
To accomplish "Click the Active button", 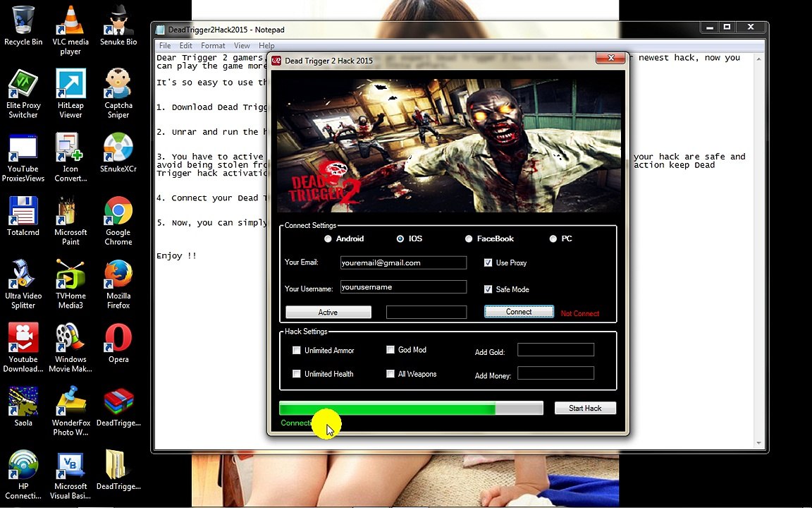I will (x=328, y=312).
